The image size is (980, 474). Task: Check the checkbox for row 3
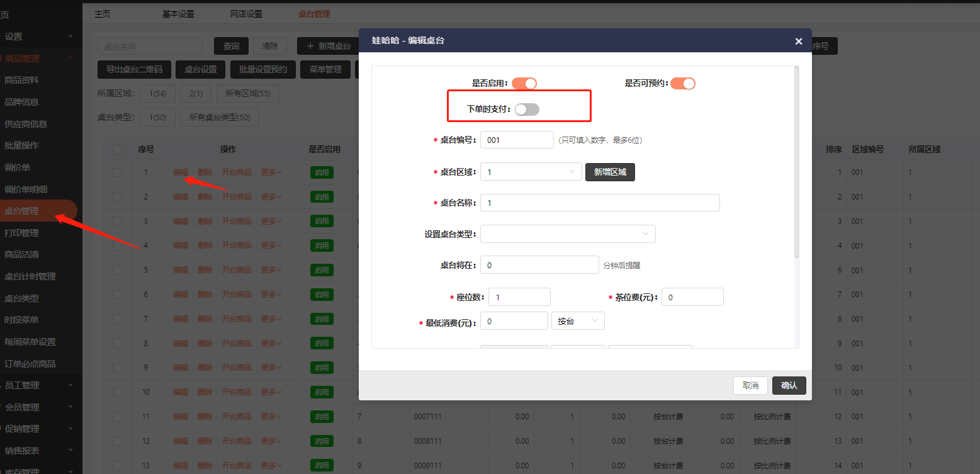click(118, 222)
